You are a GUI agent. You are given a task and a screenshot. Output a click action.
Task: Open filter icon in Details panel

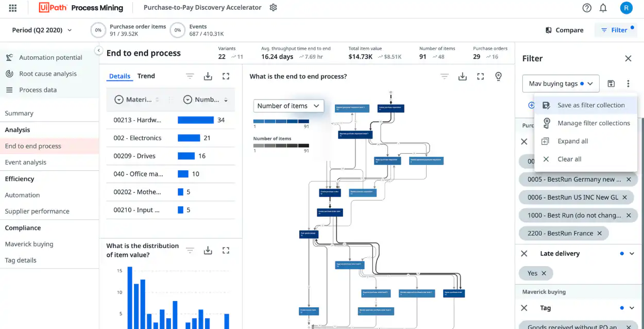point(190,76)
